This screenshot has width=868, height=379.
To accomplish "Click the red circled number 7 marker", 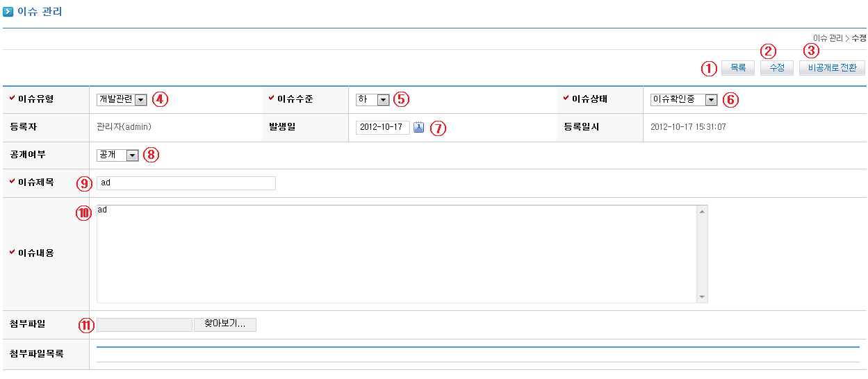I will 438,128.
